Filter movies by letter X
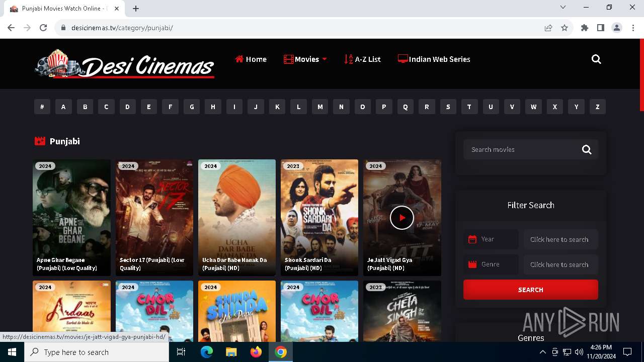The image size is (644, 362). [x=555, y=107]
